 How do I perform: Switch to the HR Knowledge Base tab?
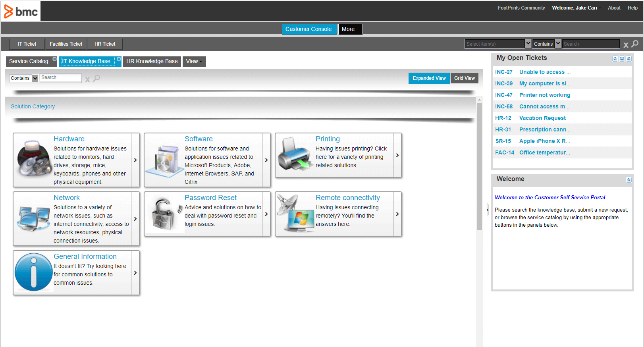click(152, 62)
